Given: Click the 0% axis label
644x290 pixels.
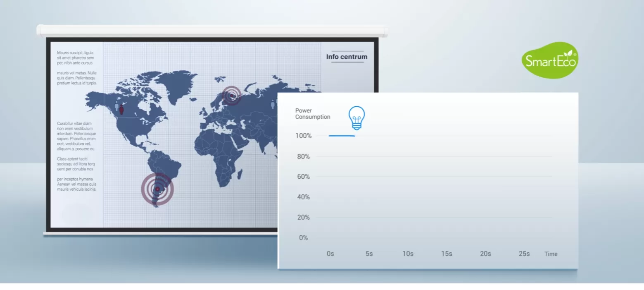Looking at the screenshot, I should (303, 238).
